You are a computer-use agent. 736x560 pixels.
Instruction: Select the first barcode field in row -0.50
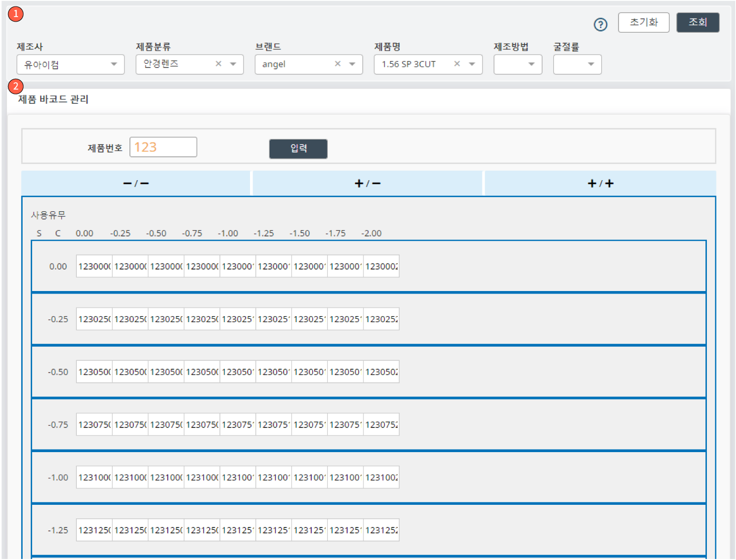click(94, 371)
